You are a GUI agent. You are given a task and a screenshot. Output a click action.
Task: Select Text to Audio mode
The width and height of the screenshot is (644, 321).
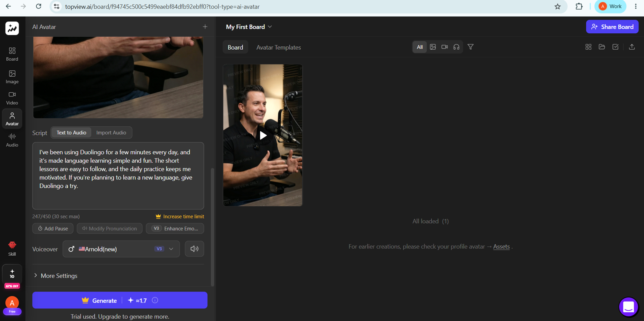(x=71, y=133)
